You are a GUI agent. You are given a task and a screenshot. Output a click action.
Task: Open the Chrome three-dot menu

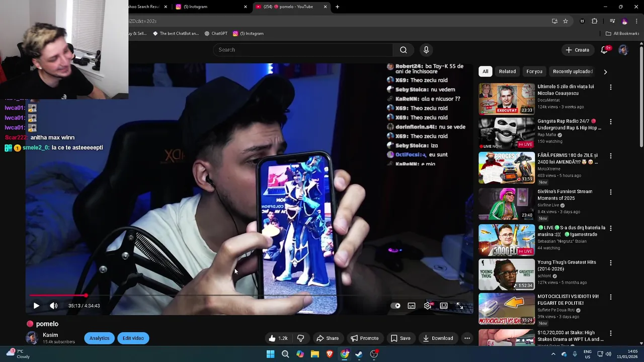(637, 21)
